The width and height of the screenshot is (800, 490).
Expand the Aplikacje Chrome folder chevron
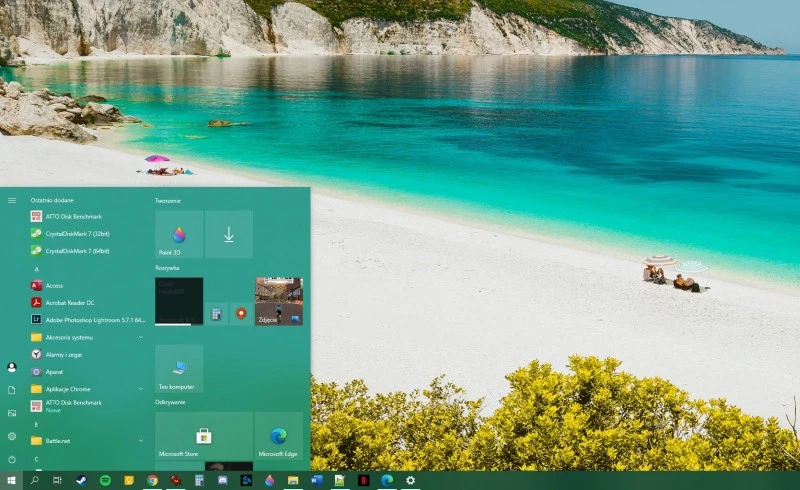point(141,389)
